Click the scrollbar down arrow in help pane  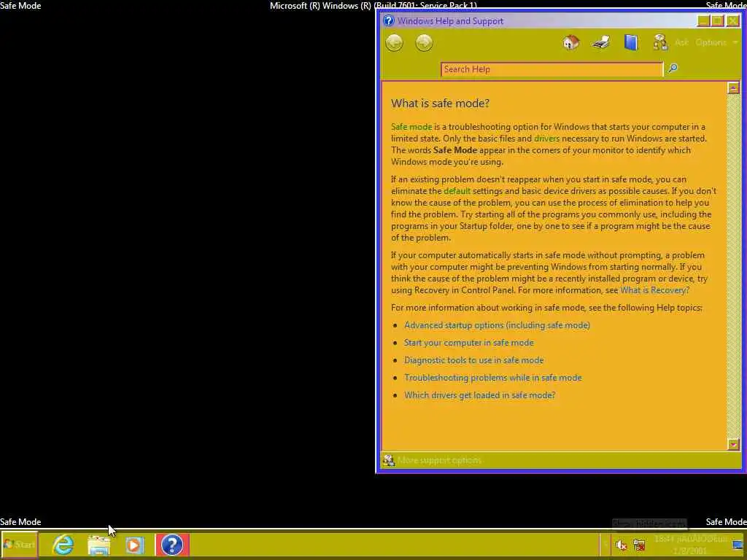pos(733,445)
